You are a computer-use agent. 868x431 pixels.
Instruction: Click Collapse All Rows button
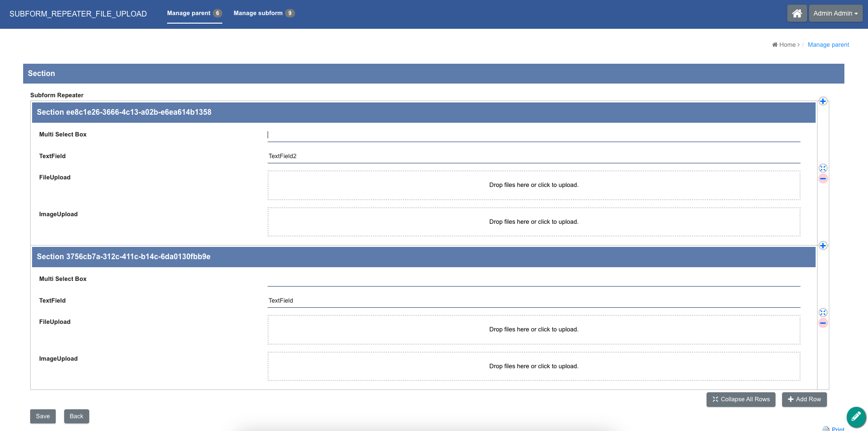741,399
